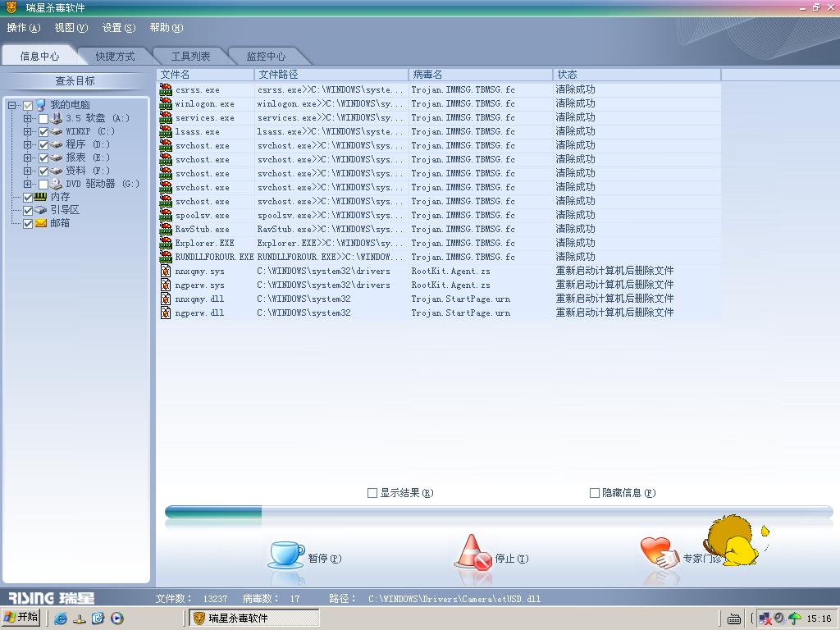Click the virus icon beside Explorer.EXE

[x=166, y=243]
